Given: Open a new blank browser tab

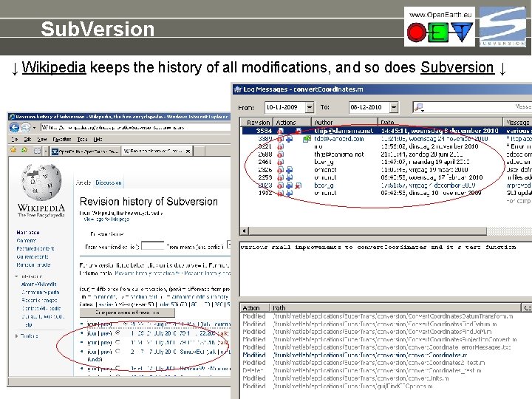Looking at the screenshot, I should tap(199, 151).
